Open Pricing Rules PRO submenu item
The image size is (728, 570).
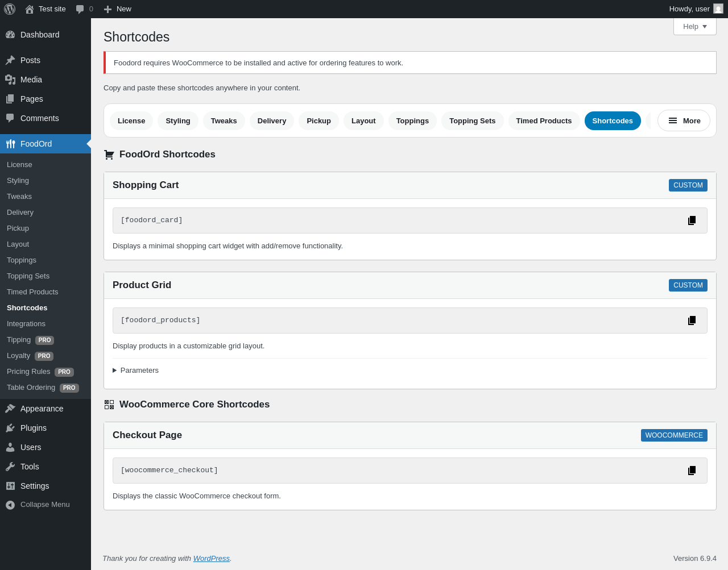[x=45, y=372]
